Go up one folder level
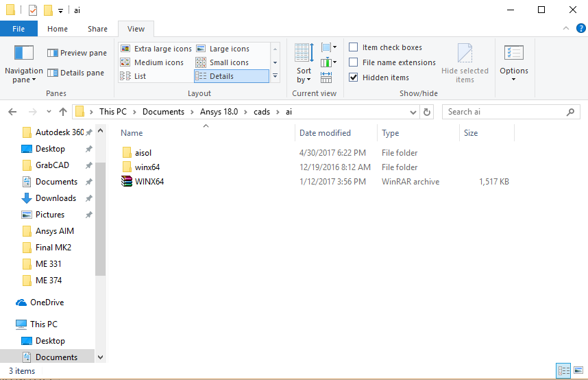The height and width of the screenshot is (380, 588). coord(63,112)
